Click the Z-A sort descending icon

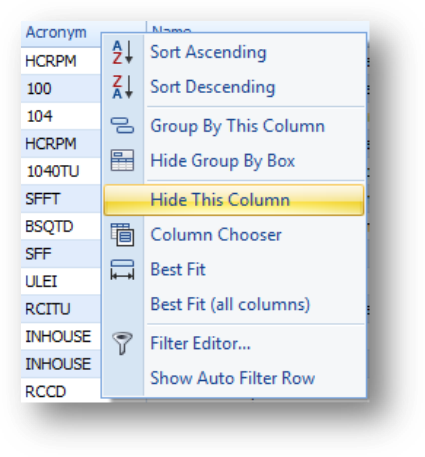coord(122,87)
